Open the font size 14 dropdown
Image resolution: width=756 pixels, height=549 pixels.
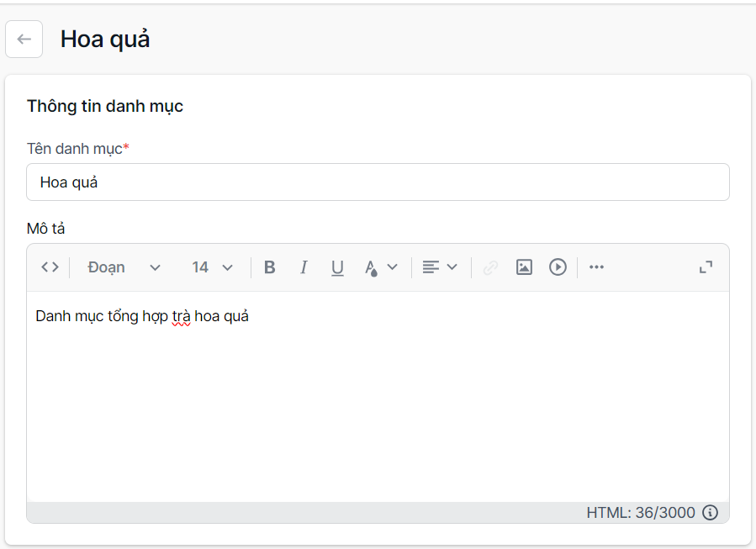point(212,267)
